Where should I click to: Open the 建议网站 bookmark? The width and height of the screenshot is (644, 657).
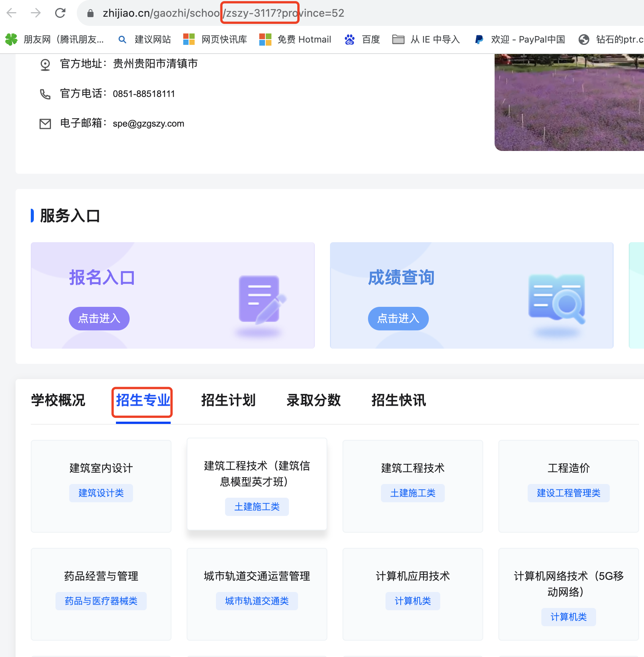[x=144, y=40]
